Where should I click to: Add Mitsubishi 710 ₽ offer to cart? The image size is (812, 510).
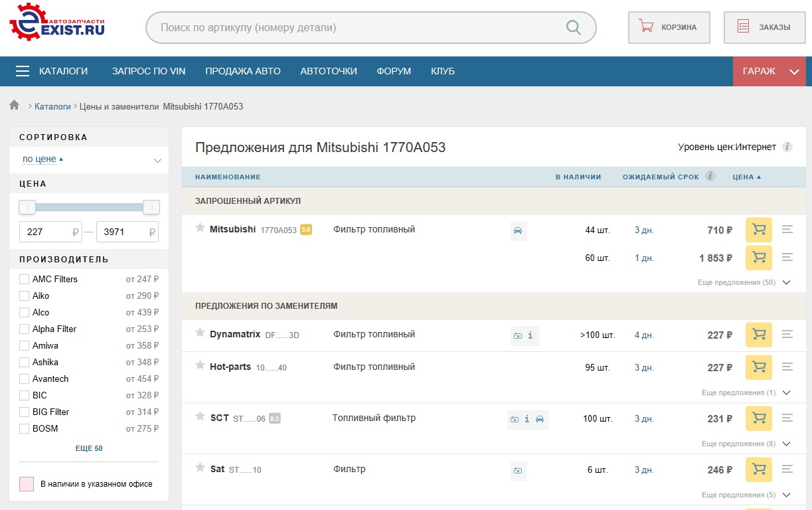758,230
